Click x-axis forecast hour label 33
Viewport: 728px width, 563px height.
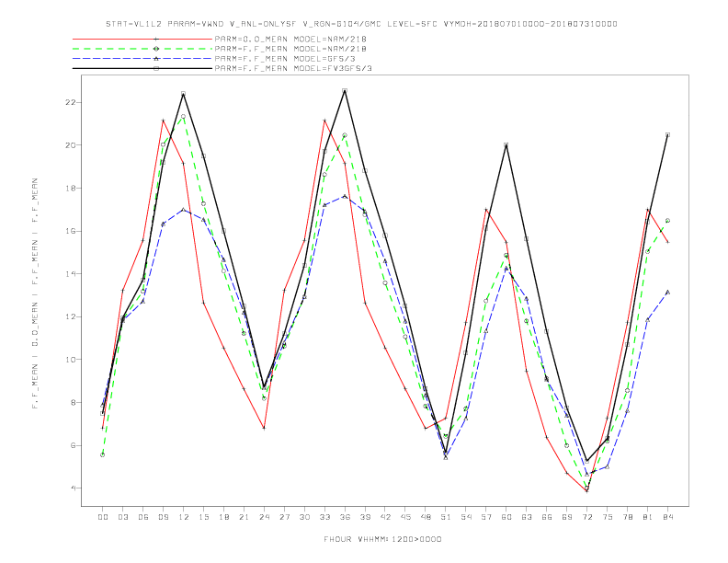coord(324,517)
